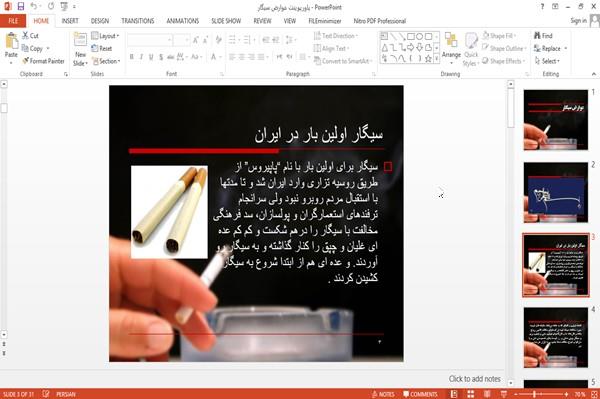Screen dimensions: 600x399
Task: Open the DESIGN ribbon tab
Action: click(100, 21)
